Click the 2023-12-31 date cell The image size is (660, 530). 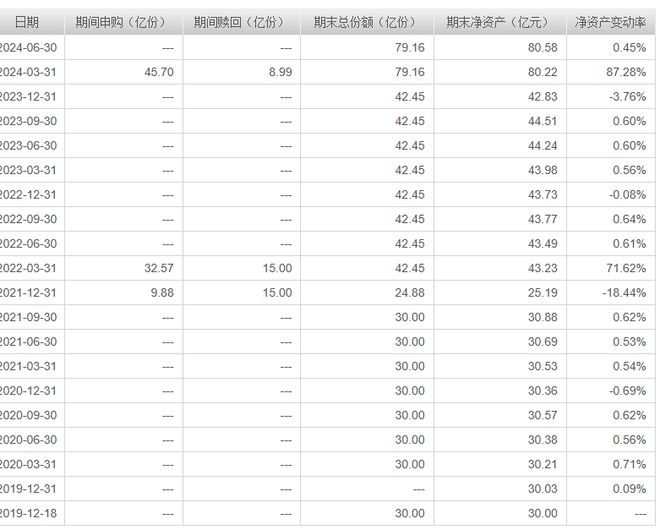28,96
